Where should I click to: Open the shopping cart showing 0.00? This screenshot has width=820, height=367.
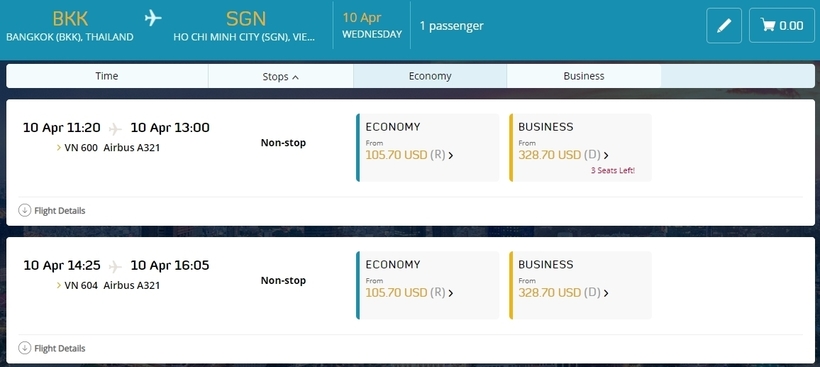pyautogui.click(x=782, y=26)
